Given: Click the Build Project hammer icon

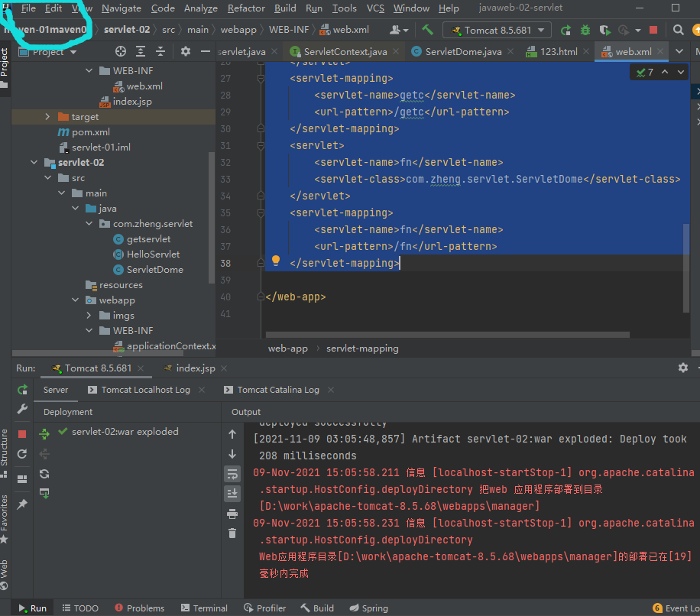Looking at the screenshot, I should [x=428, y=31].
